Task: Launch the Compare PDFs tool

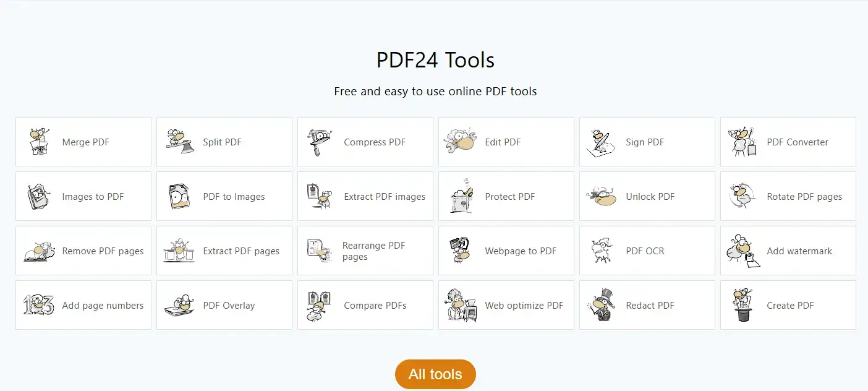Action: (x=365, y=306)
